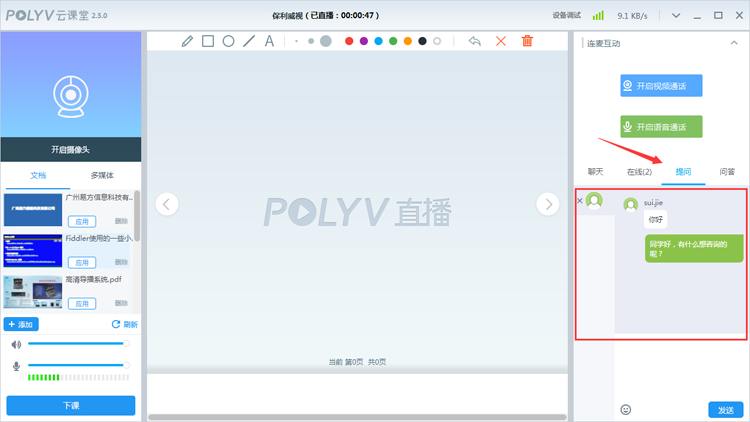Viewport: 750px width, 422px height.
Task: Select the red pen color
Action: click(349, 41)
